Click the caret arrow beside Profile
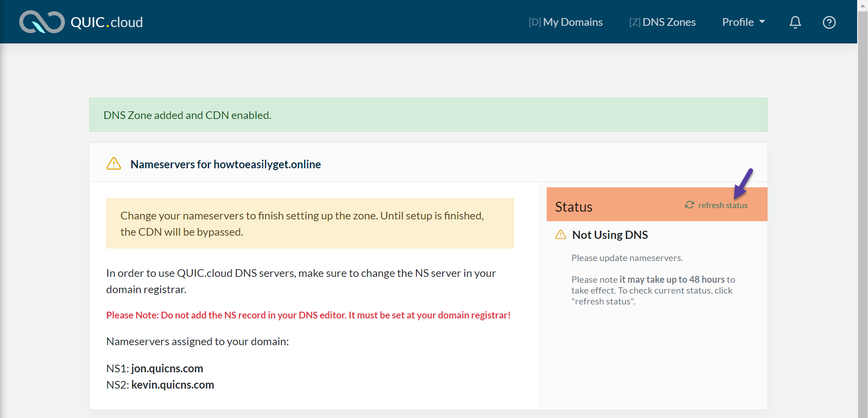 (x=762, y=22)
